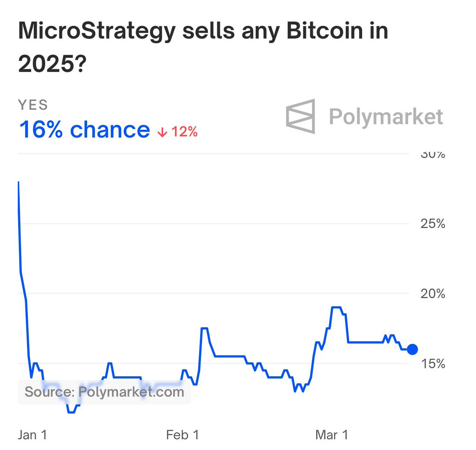Click the 15% y-axis label
Screen dimensions: 476x450
tap(433, 364)
